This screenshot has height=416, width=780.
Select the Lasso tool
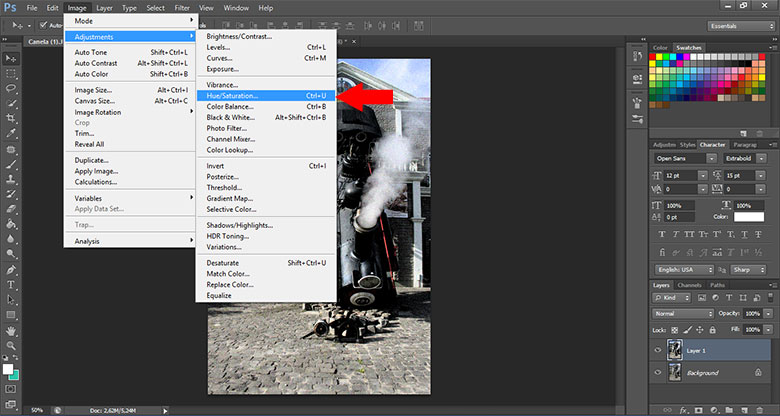coord(10,88)
